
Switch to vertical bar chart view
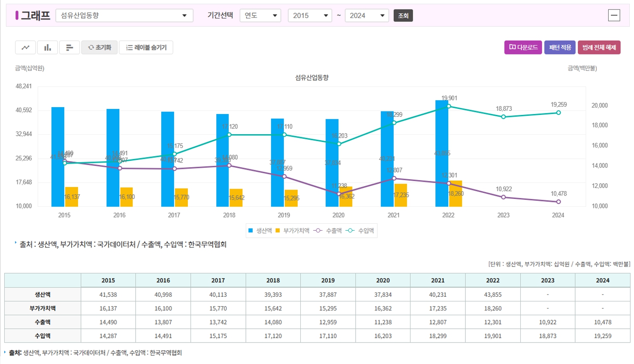click(48, 47)
